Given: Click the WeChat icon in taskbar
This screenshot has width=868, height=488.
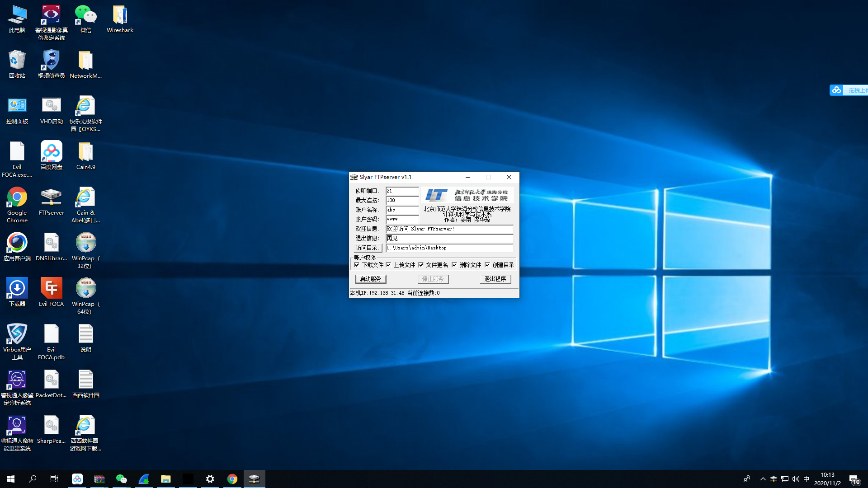Looking at the screenshot, I should pos(121,479).
